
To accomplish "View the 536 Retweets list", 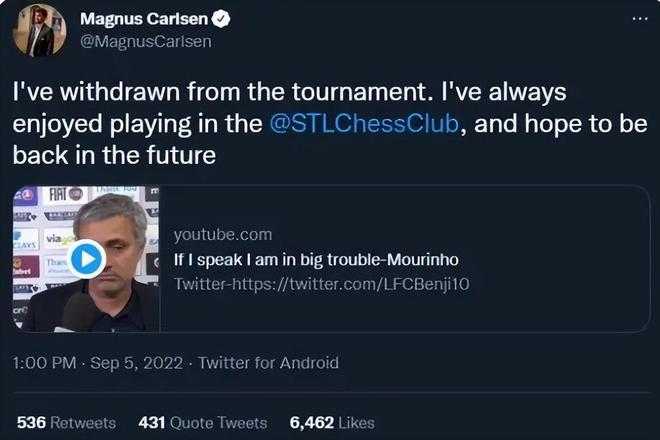I will coord(66,423).
